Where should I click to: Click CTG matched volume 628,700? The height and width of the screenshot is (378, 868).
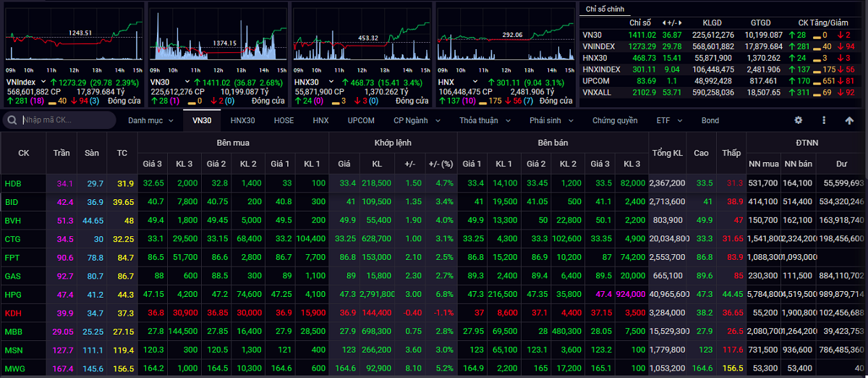point(378,239)
